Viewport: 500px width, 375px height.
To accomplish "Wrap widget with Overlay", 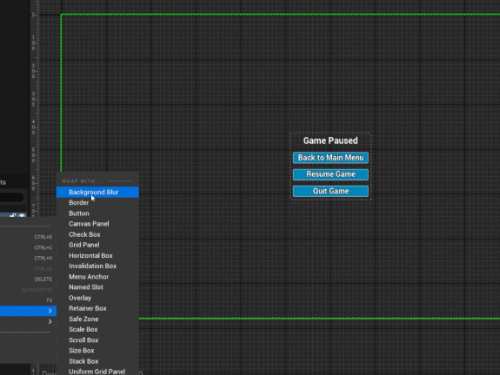I will [x=97, y=298].
